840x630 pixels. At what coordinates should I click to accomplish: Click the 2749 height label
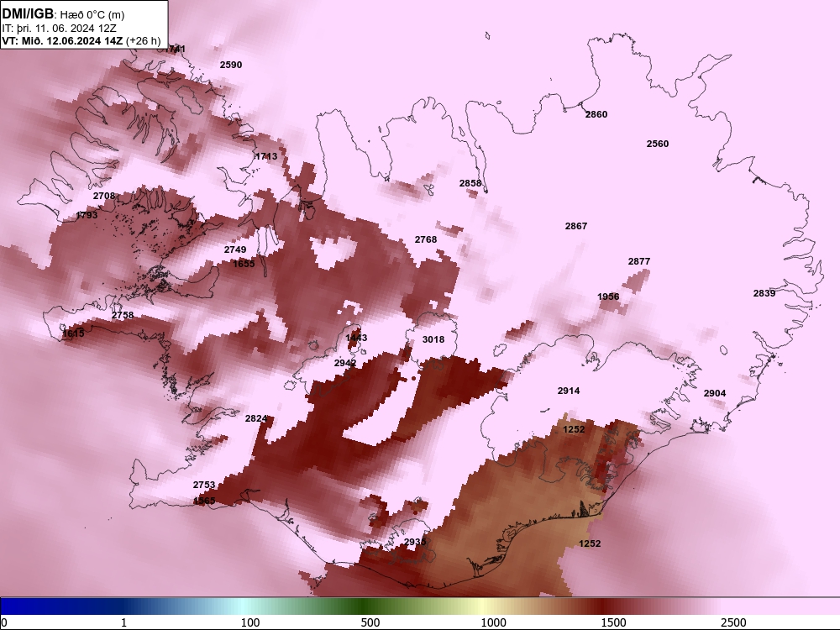[235, 249]
